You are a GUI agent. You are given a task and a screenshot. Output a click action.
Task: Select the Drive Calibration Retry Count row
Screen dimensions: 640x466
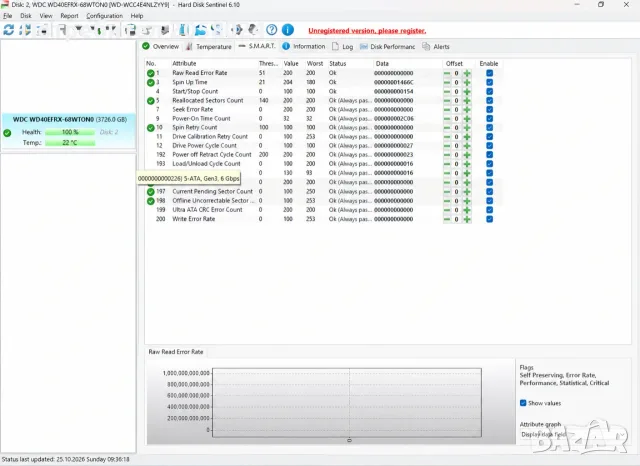click(322, 137)
